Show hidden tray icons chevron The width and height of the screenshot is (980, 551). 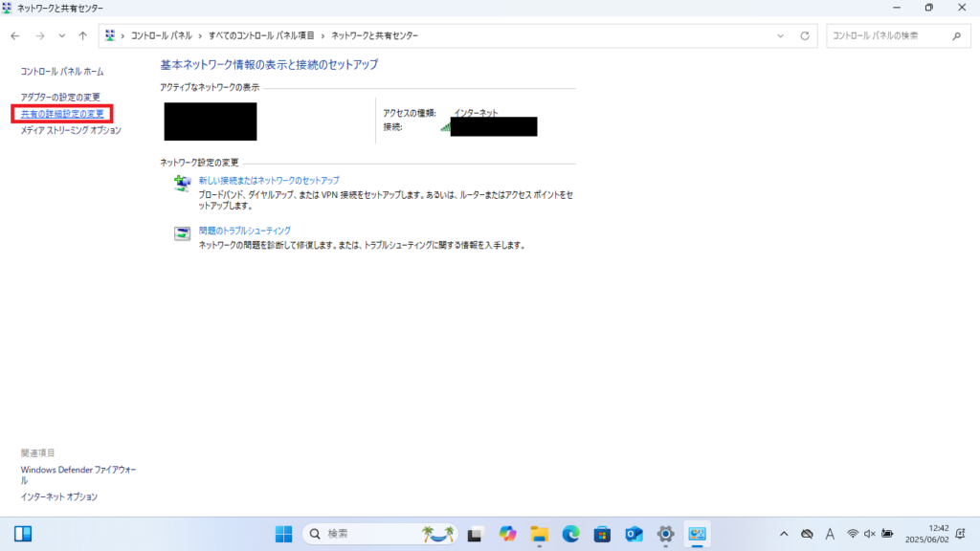784,534
